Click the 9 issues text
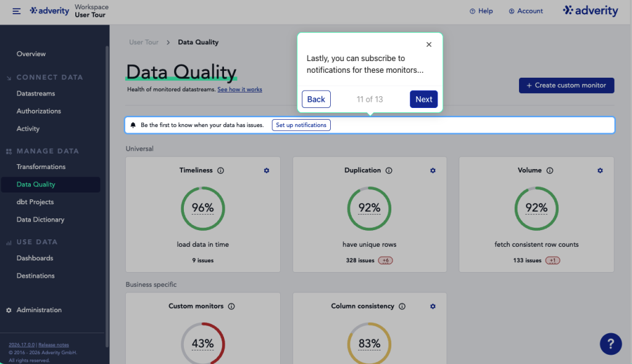 pos(202,261)
